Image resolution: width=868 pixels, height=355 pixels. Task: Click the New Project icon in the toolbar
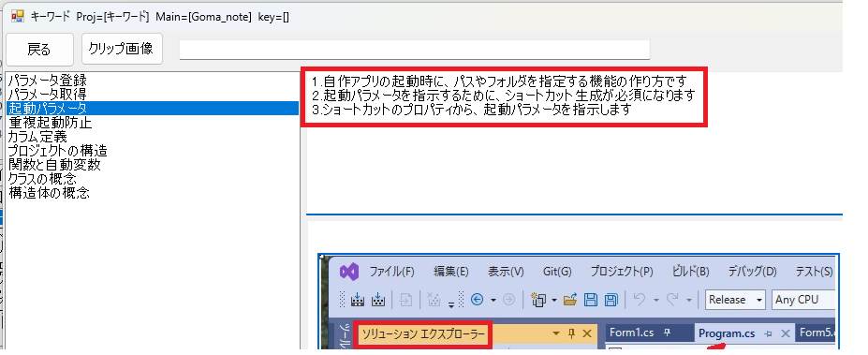pyautogui.click(x=538, y=300)
